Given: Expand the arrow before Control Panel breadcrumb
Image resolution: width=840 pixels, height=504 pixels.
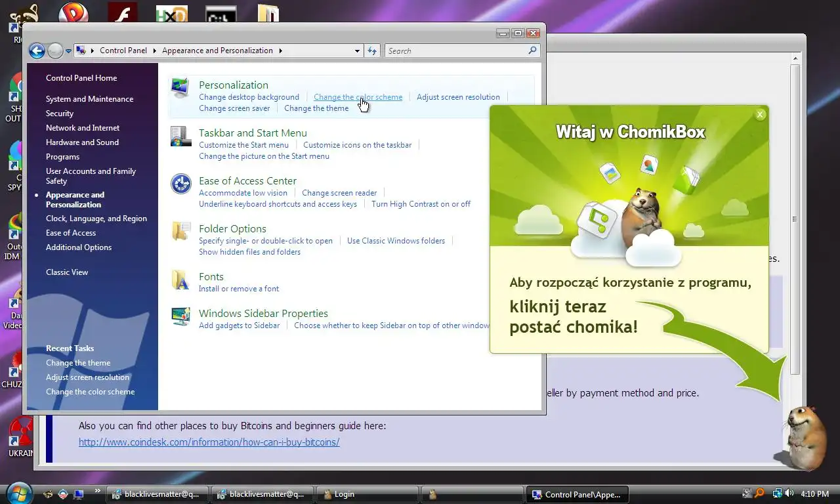Looking at the screenshot, I should 93,51.
